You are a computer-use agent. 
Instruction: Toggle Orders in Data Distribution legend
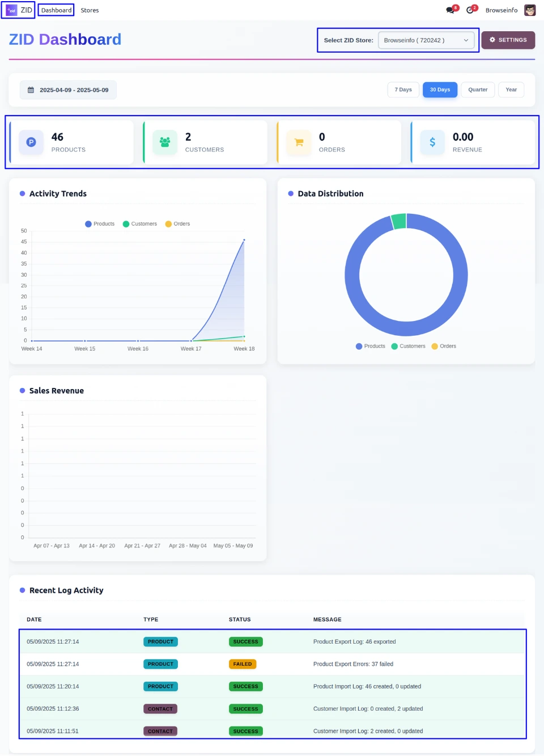[444, 346]
